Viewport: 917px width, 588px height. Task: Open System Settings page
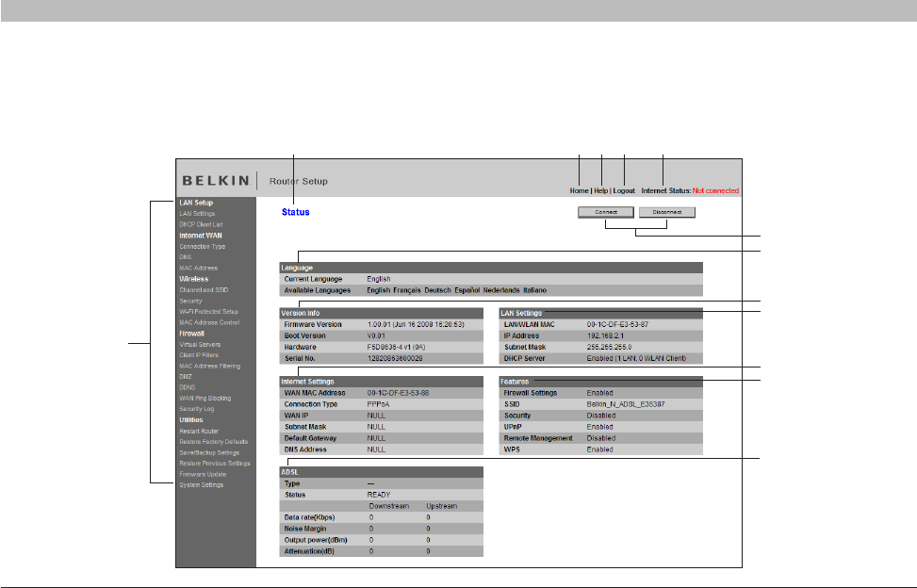(x=201, y=485)
